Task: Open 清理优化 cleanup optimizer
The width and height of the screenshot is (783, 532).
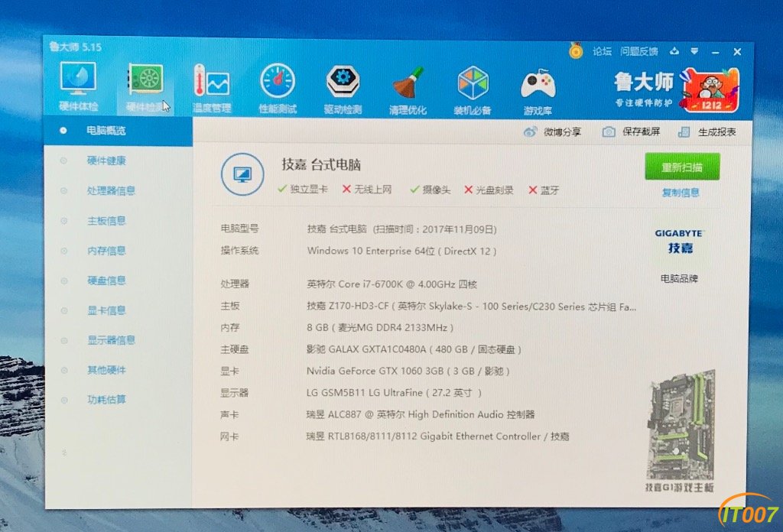Action: (x=408, y=90)
